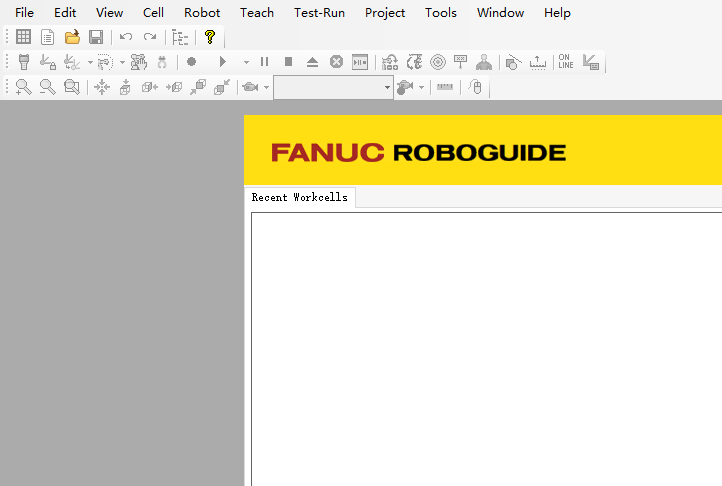Viewport: 722px width, 486px height.
Task: Open dropdown arrow beside the work envelope icon
Action: click(122, 62)
